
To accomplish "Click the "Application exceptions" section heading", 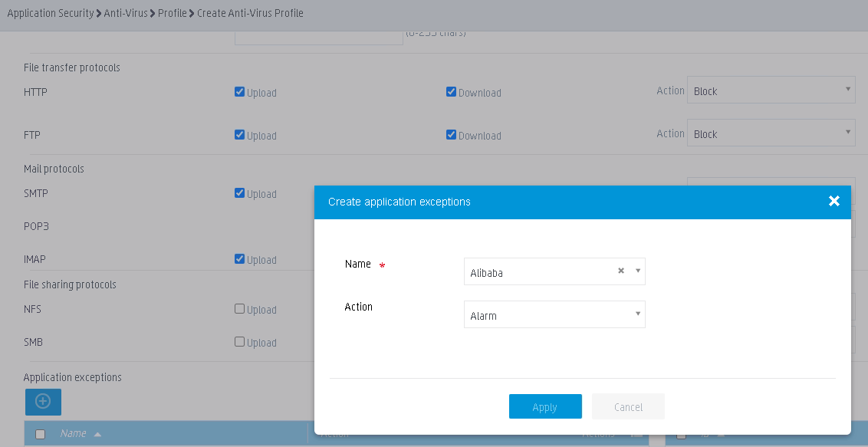I will [73, 377].
